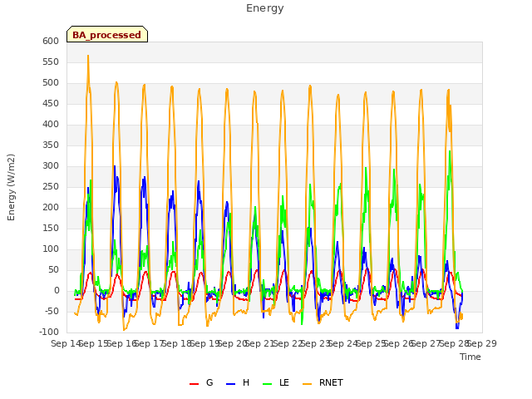Viewport: 532px width, 399px height.
Task: Click the tallest RNET peak near 570
Action: (x=88, y=56)
